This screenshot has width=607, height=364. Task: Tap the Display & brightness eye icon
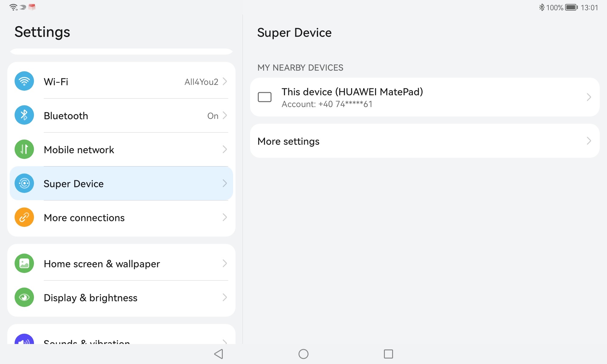pyautogui.click(x=24, y=297)
